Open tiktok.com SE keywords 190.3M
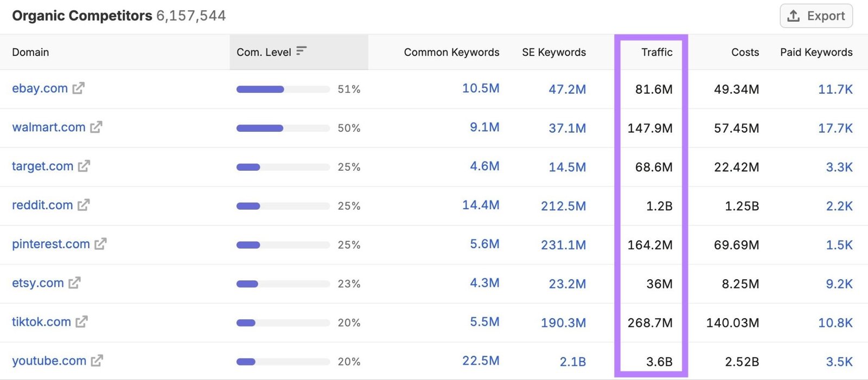The width and height of the screenshot is (868, 380). (563, 323)
